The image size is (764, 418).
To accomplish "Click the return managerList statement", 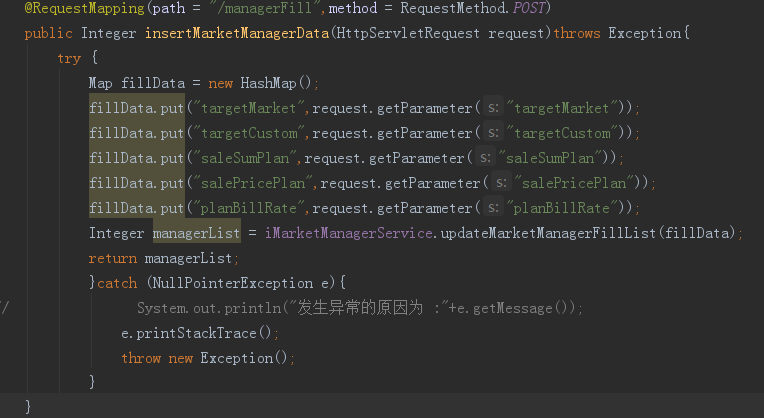I will coord(163,258).
